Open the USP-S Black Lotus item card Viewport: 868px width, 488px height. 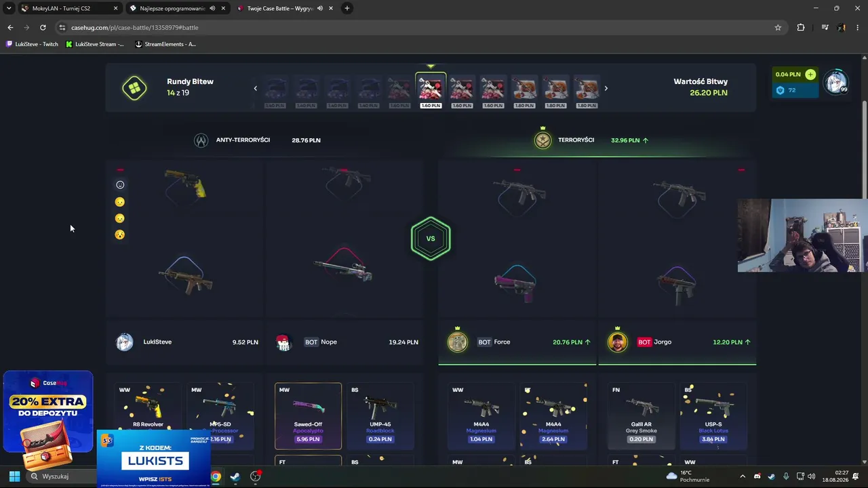[x=713, y=416]
